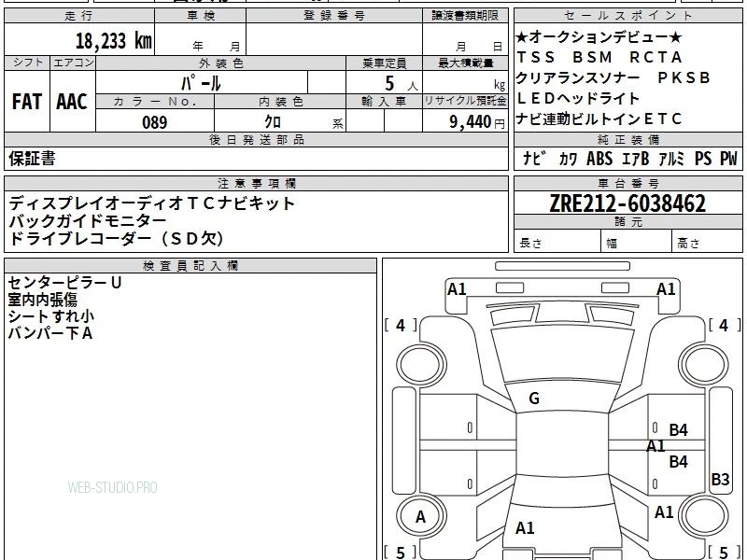Click the color number 089

click(154, 122)
